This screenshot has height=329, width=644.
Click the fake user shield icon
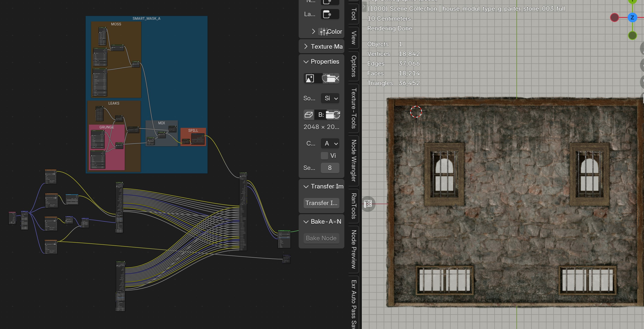coord(325,79)
